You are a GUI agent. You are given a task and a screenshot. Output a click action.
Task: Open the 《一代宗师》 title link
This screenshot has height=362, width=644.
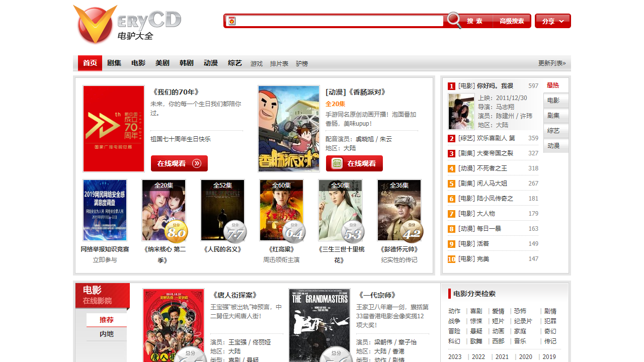pyautogui.click(x=378, y=295)
